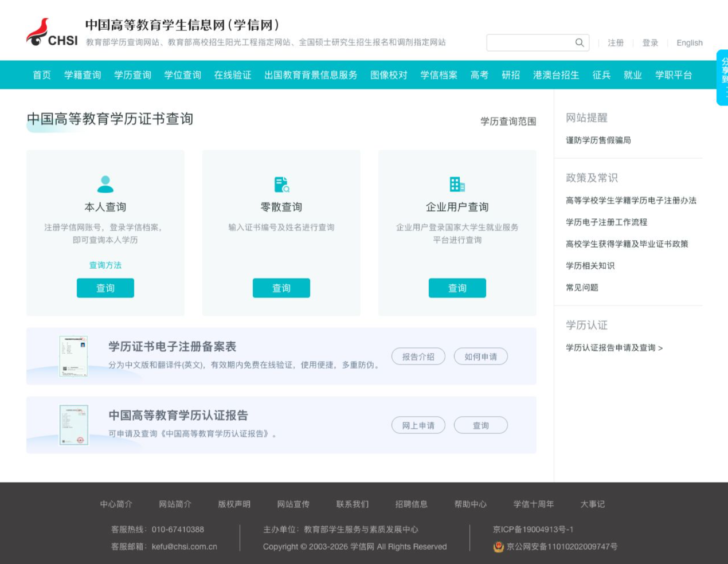Open 出国教育背景信息服务 menu item

311,75
